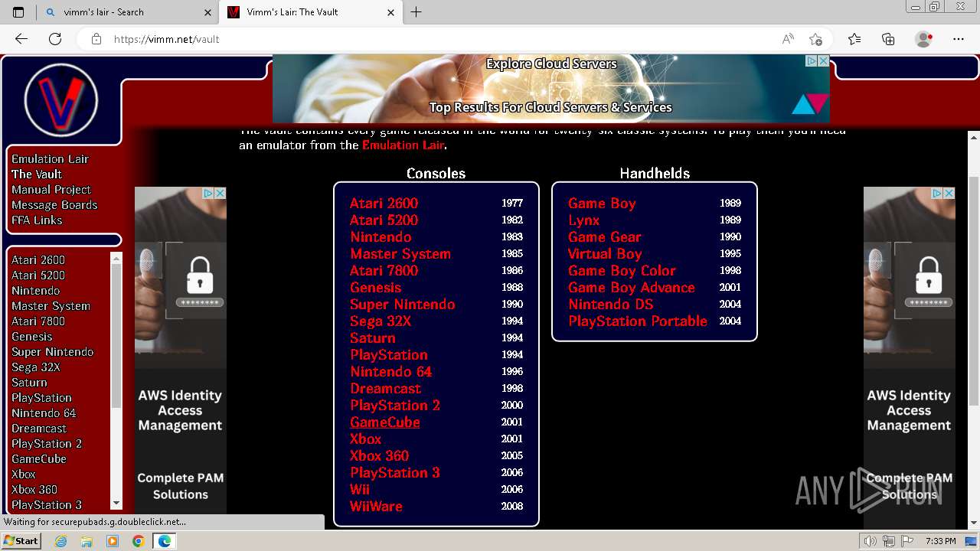Open media player taskbar icon

coord(113,541)
